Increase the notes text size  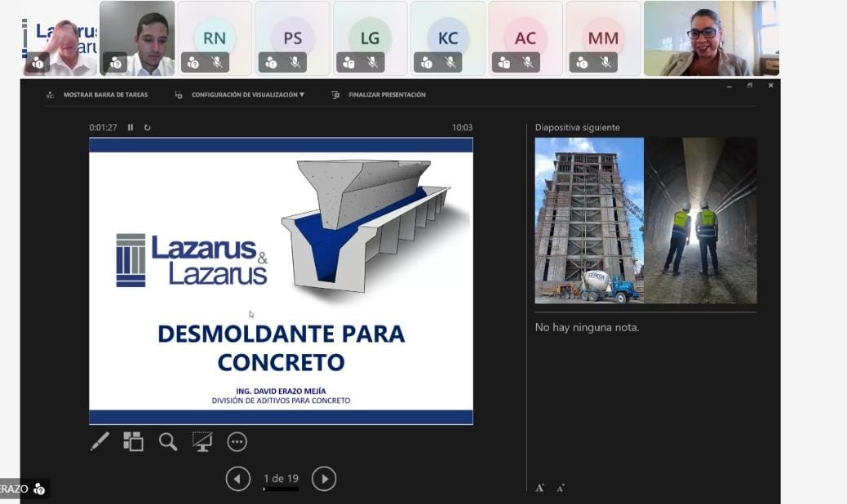coord(539,488)
